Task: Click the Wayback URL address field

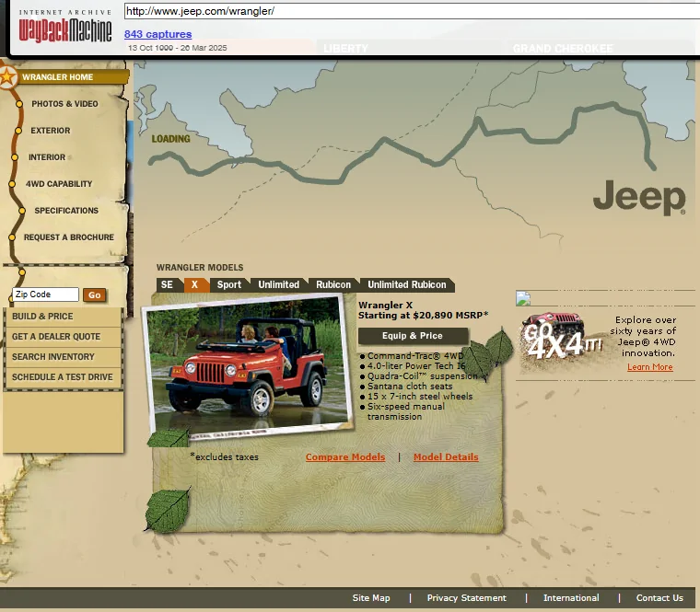Action: 412,11
